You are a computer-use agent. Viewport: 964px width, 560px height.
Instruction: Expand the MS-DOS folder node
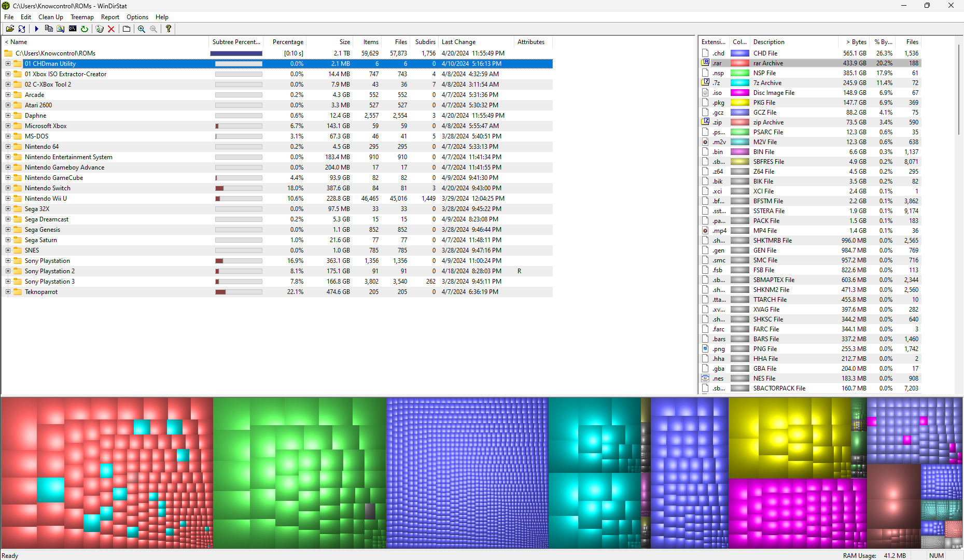pyautogui.click(x=8, y=136)
